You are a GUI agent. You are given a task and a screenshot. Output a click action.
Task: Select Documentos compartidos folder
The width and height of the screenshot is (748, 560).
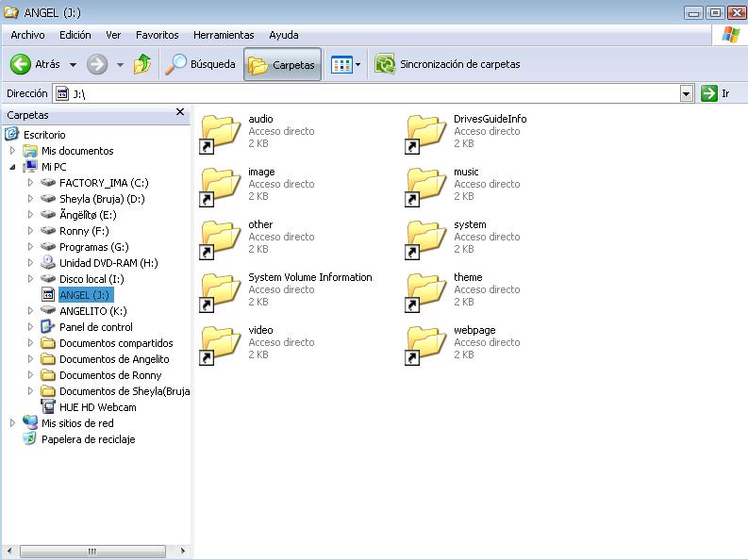pos(116,343)
